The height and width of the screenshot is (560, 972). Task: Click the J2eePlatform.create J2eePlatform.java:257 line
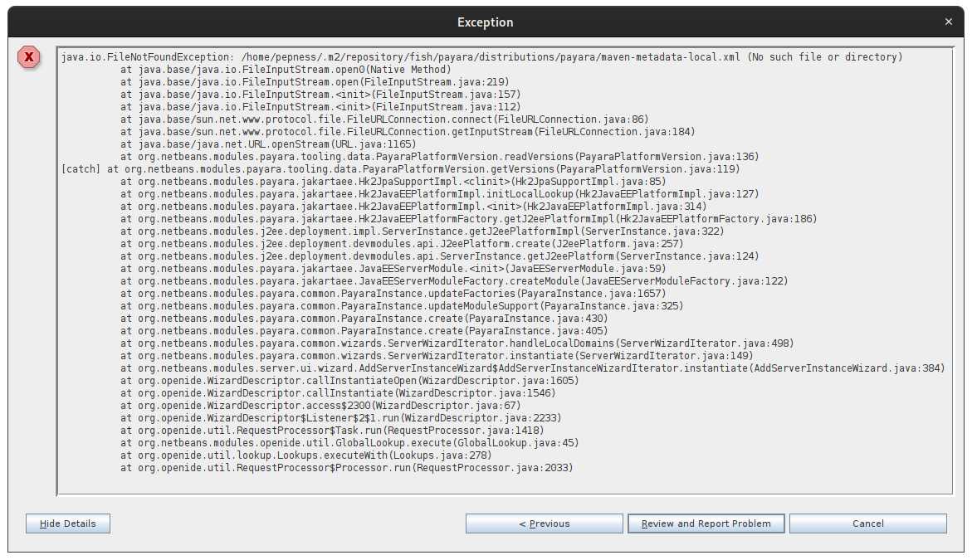402,243
